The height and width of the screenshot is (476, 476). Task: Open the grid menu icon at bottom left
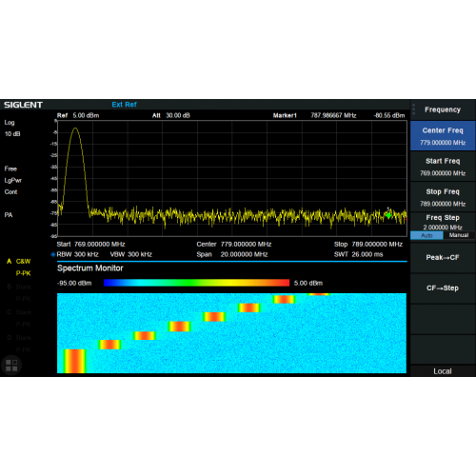click(11, 366)
